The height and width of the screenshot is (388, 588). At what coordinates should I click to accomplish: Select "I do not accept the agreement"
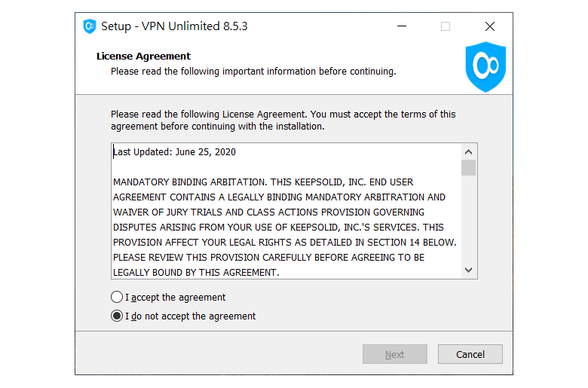[x=117, y=316]
